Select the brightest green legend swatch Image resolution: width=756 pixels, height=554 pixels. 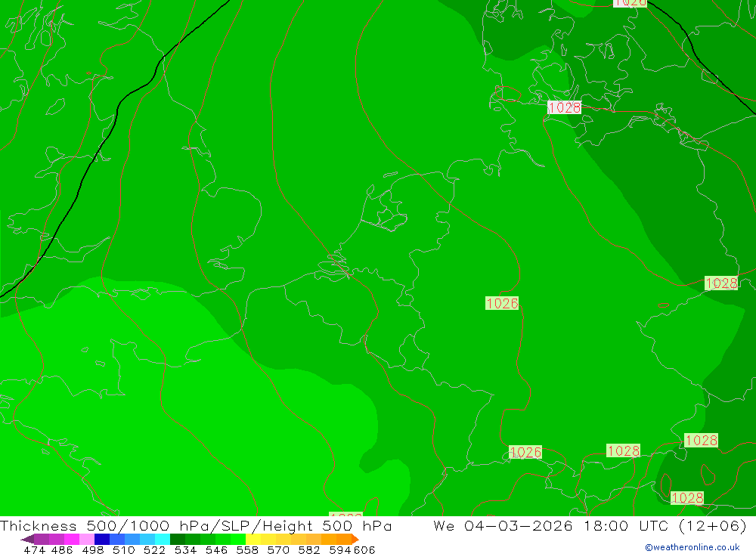click(x=238, y=539)
